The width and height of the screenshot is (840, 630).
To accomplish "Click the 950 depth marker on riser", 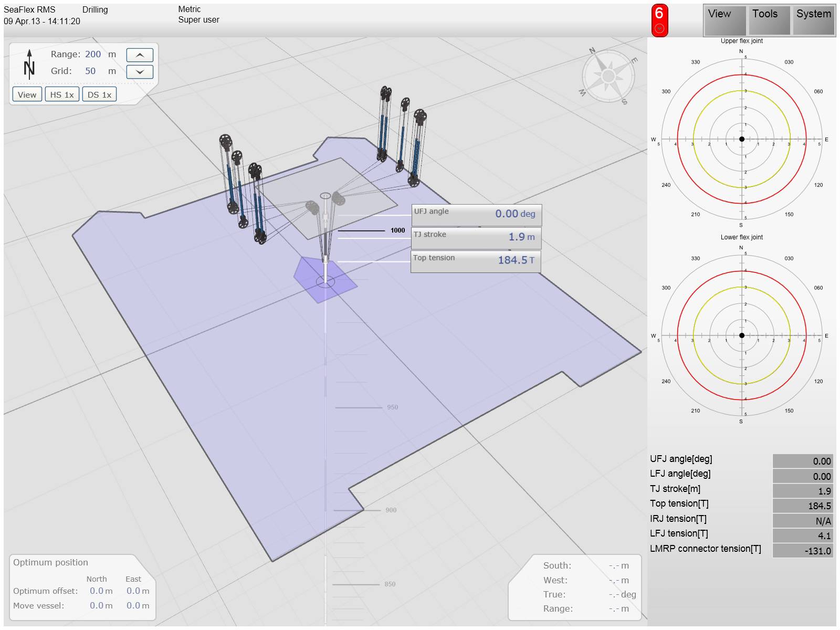I will click(392, 407).
